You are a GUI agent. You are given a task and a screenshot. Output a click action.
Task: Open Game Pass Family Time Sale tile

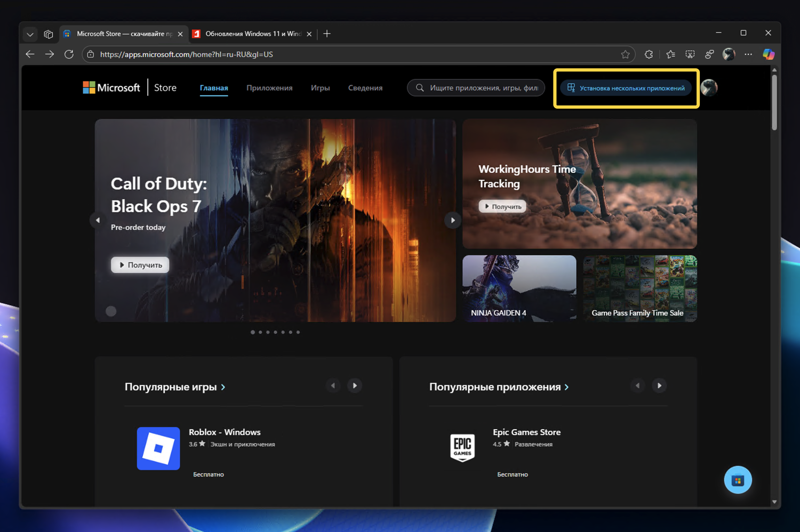(640, 288)
